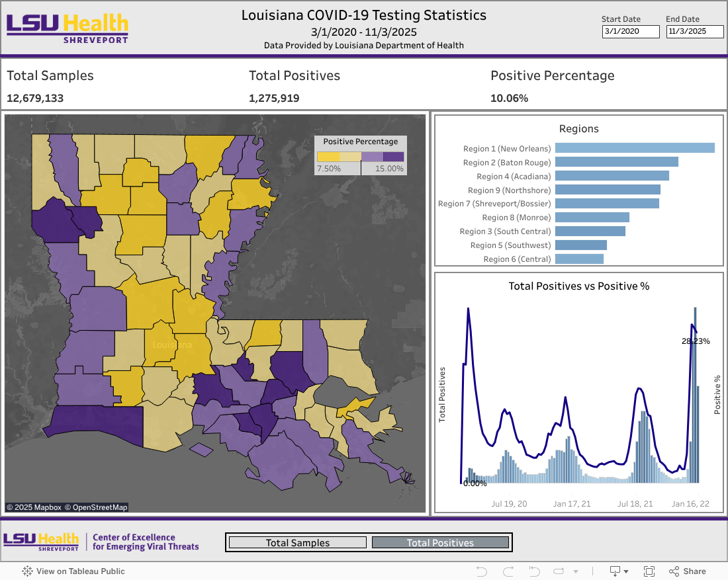Enter full screen mode icon

[x=649, y=571]
